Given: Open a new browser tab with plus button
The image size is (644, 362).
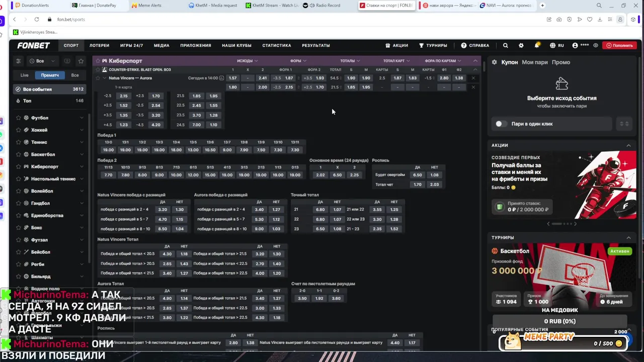Looking at the screenshot, I should click(542, 6).
